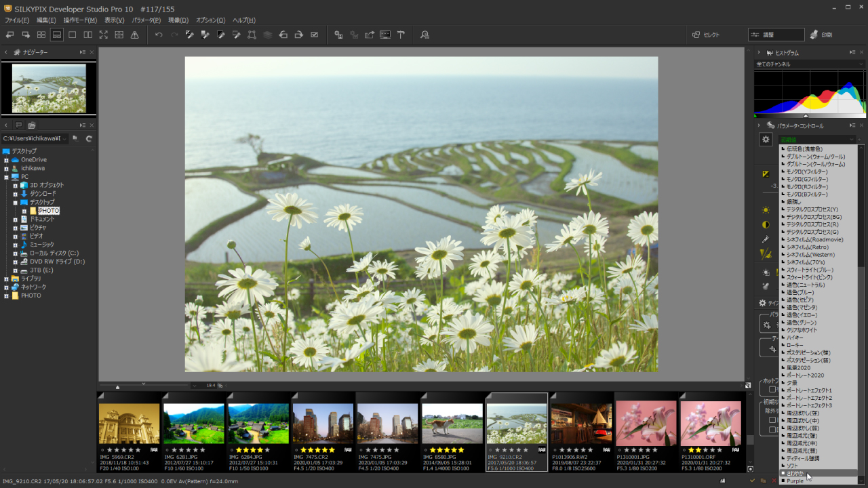Open the exposure bias tool icon

[x=766, y=174]
